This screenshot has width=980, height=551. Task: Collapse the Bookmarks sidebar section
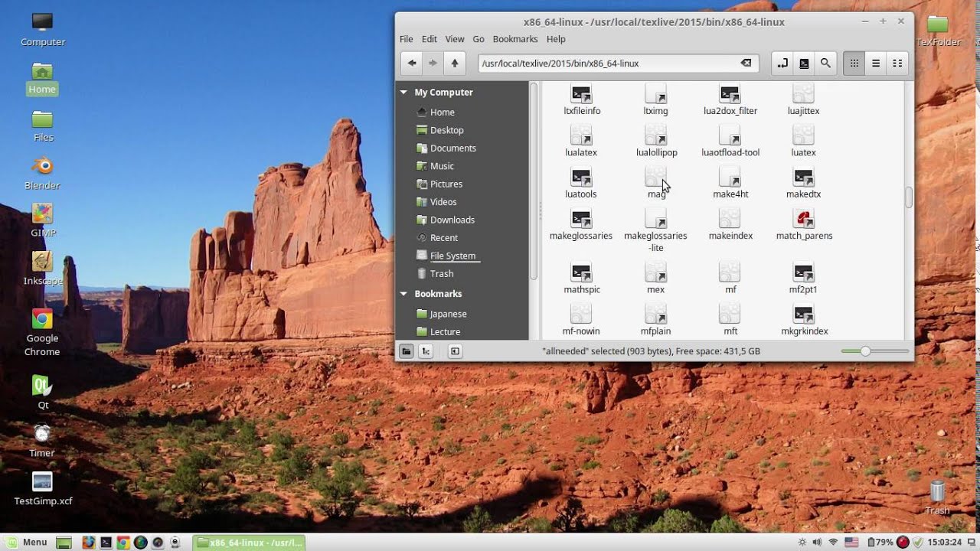tap(403, 294)
